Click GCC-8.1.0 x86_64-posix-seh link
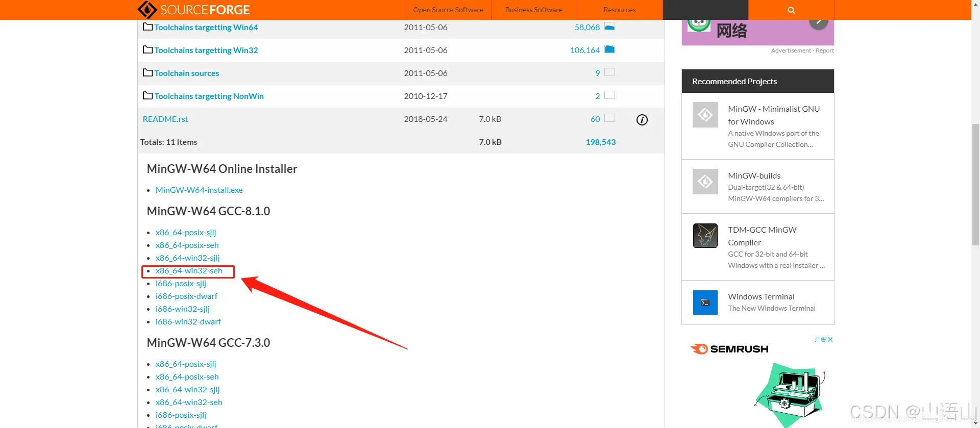The image size is (980, 428). (x=187, y=245)
